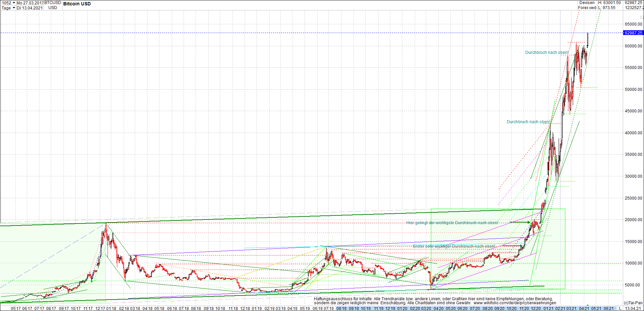Click the 10000.00 price axis label
Image resolution: width=644 pixels, height=311 pixels.
pos(634,263)
